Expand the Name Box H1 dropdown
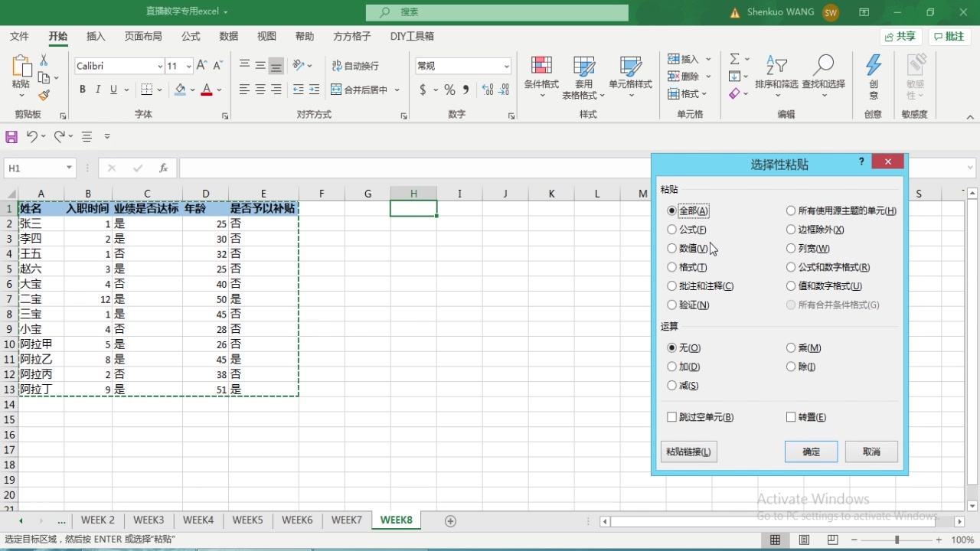The height and width of the screenshot is (551, 980). tap(69, 168)
